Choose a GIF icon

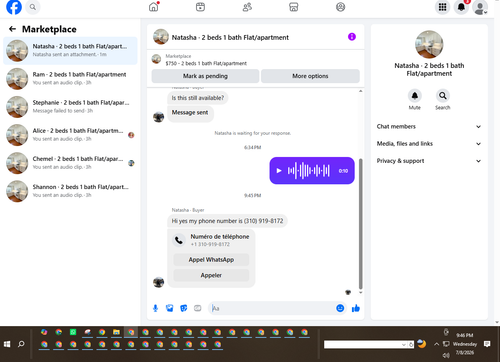coord(198,308)
